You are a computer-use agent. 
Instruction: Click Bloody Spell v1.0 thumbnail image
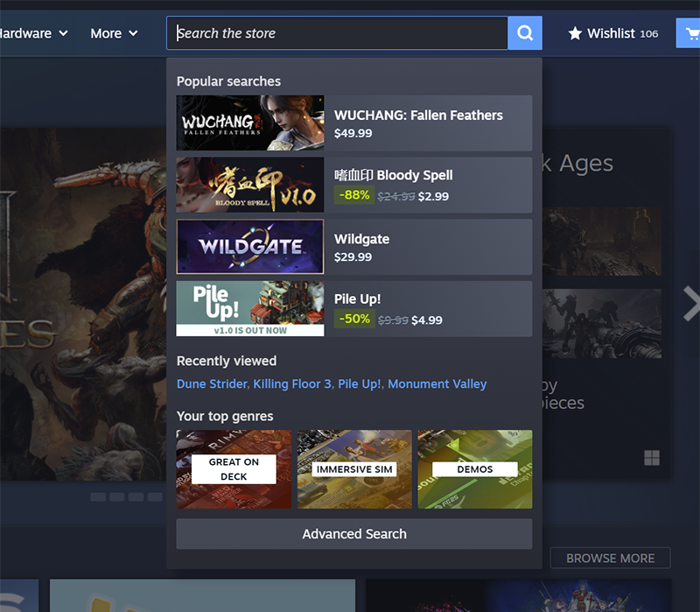coord(250,185)
